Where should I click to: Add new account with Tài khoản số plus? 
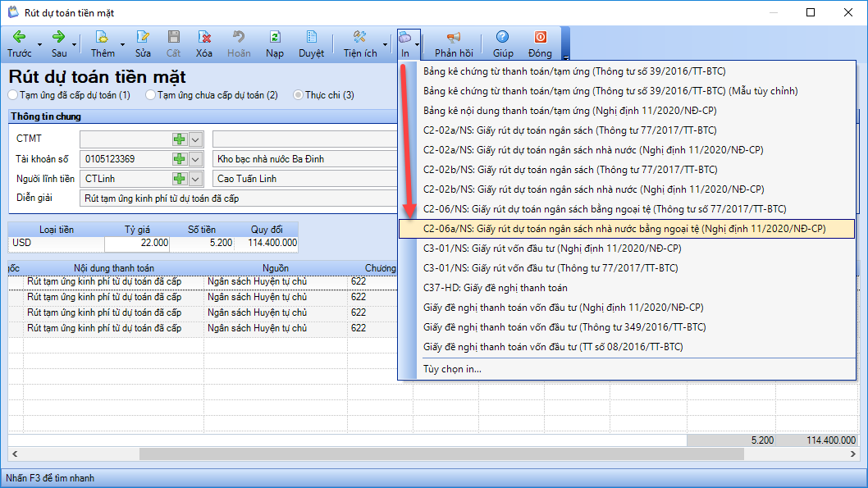179,159
